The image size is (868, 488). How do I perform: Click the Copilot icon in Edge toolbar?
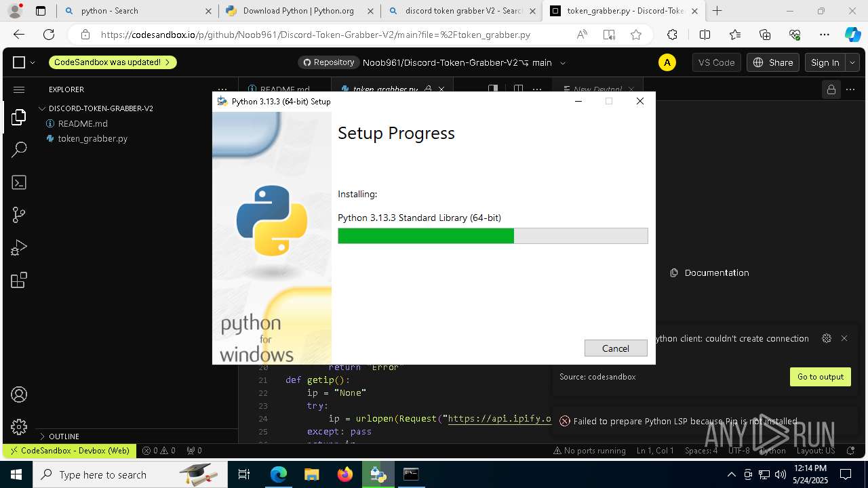tap(852, 35)
